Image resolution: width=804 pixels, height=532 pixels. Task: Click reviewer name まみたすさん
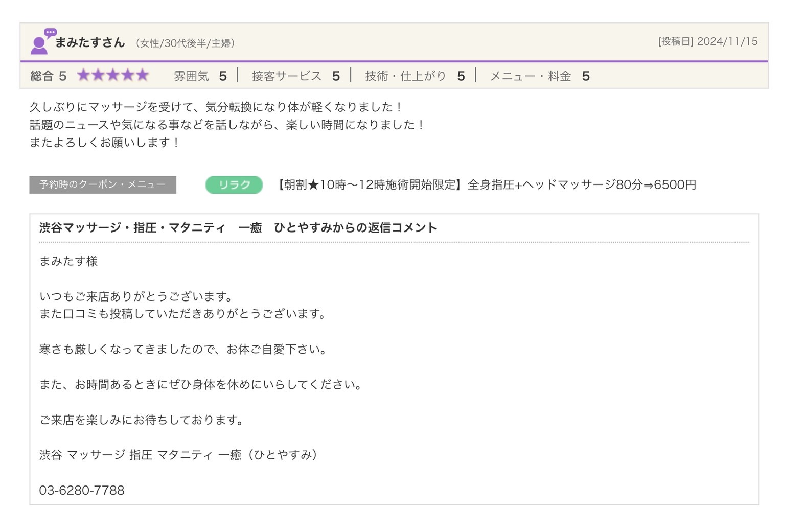(x=90, y=42)
